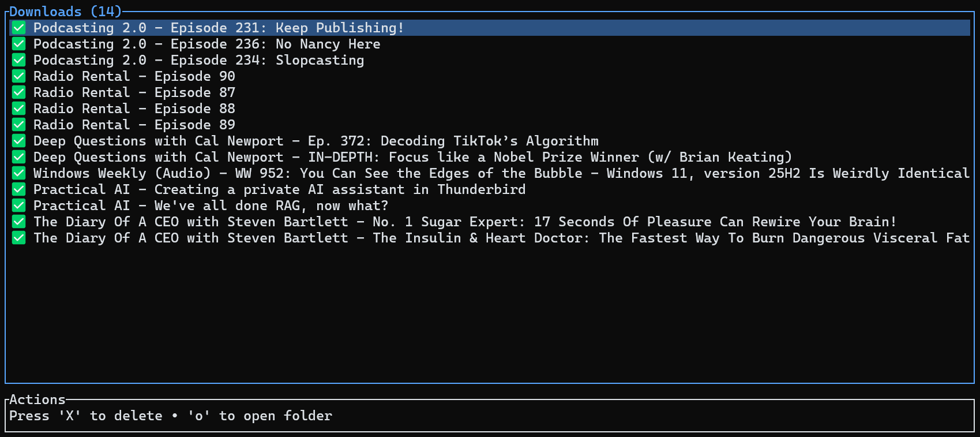Toggle checkbox for Radio Rental Episode 88

pos(19,109)
